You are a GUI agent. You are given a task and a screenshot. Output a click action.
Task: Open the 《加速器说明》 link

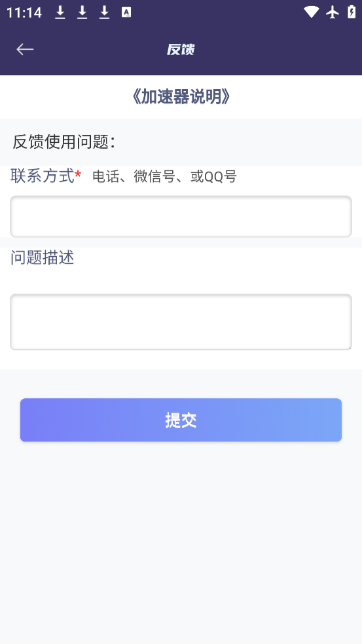181,97
